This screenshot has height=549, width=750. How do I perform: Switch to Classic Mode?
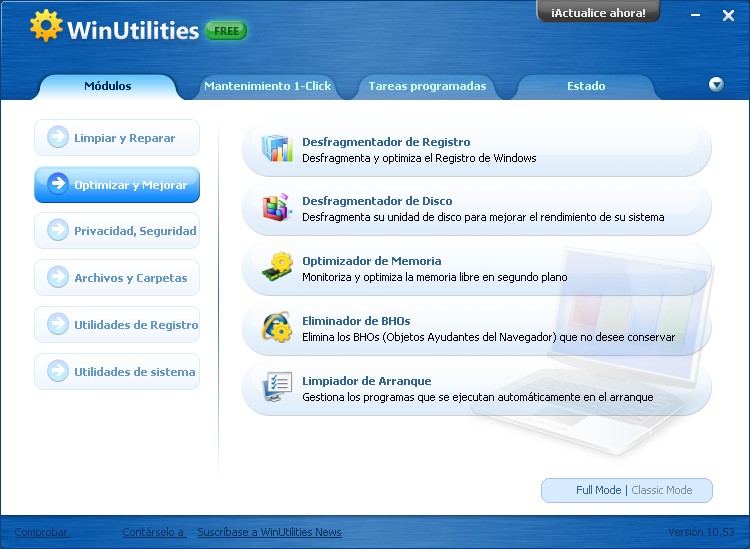[x=662, y=490]
